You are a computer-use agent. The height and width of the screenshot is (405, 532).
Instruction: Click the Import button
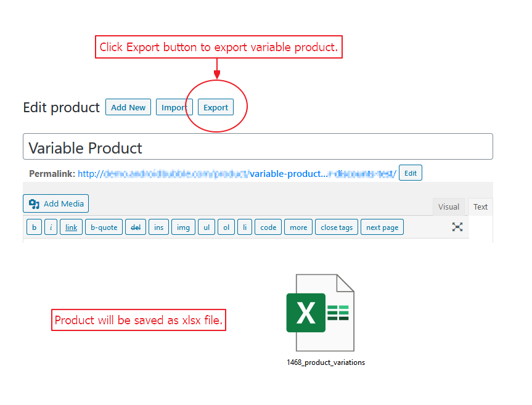pos(174,107)
